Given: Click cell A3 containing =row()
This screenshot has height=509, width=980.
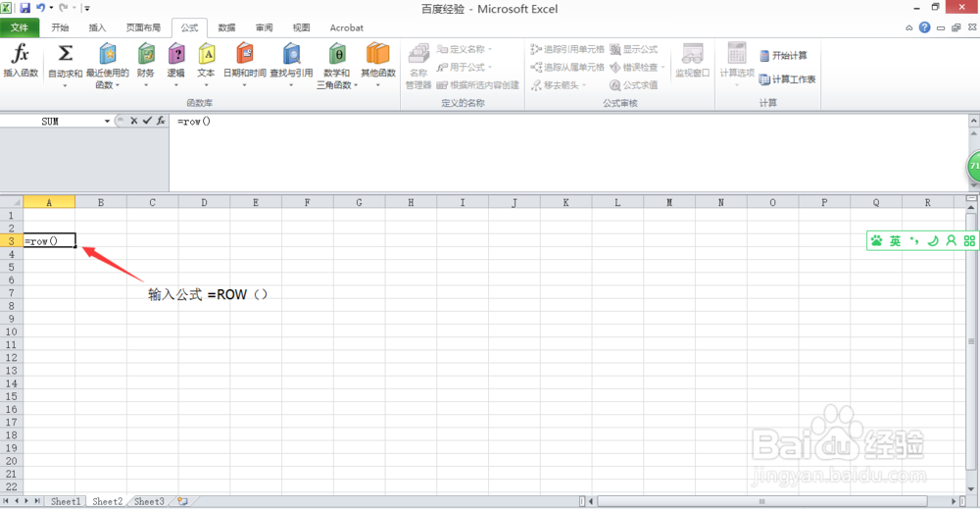Looking at the screenshot, I should [x=49, y=240].
